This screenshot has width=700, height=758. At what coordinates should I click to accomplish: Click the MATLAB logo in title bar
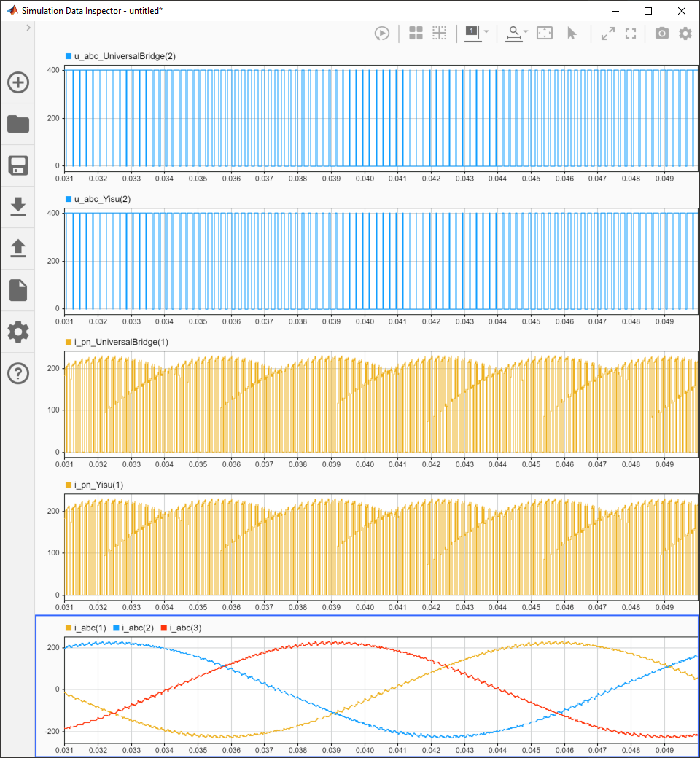point(12,11)
